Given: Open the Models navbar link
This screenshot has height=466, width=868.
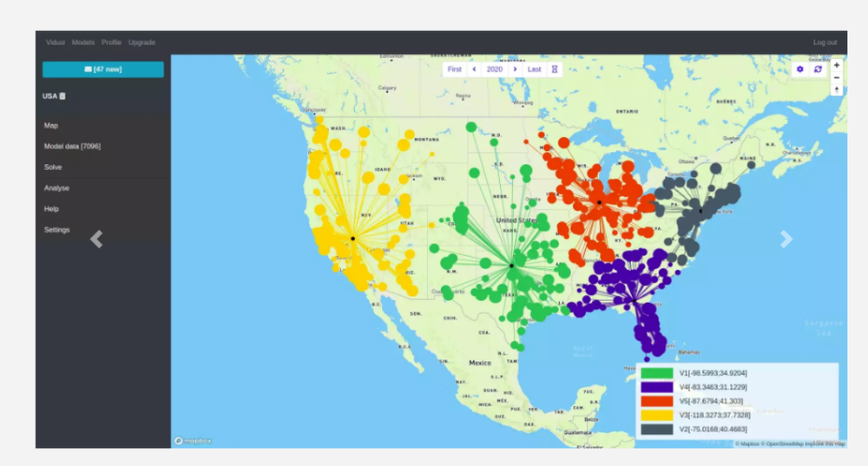Looking at the screenshot, I should pos(83,42).
